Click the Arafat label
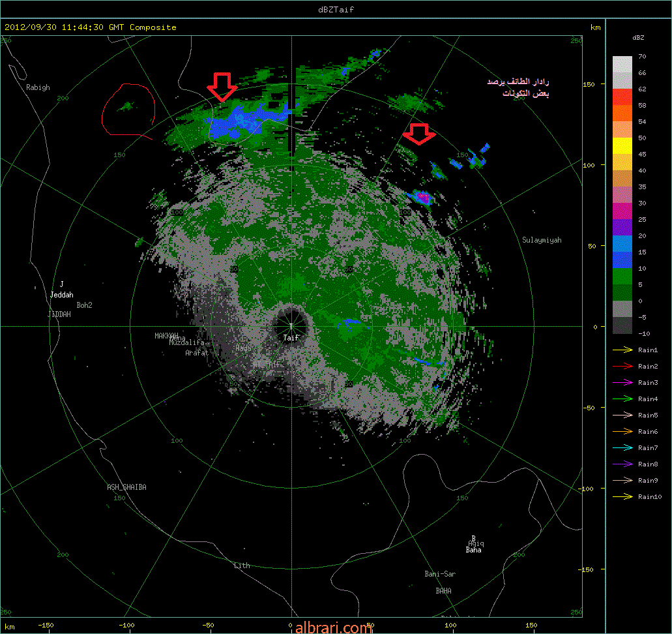 click(x=197, y=353)
